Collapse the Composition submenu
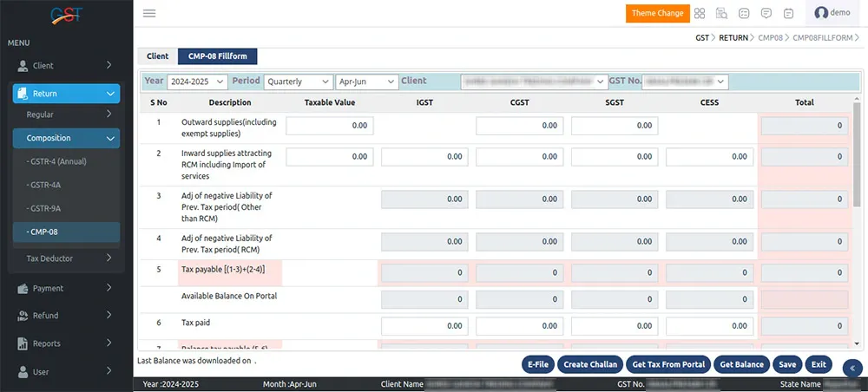Image resolution: width=868 pixels, height=392 pixels. coord(66,138)
